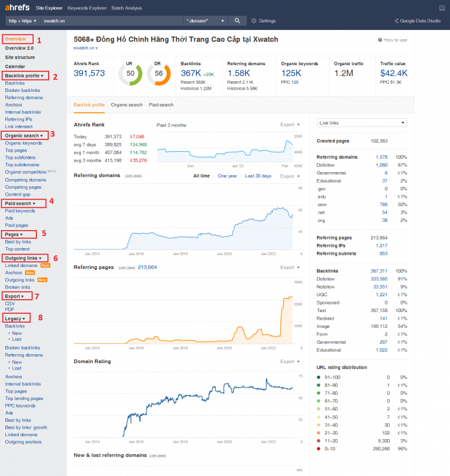Open Top content in the sidebar

18,249
